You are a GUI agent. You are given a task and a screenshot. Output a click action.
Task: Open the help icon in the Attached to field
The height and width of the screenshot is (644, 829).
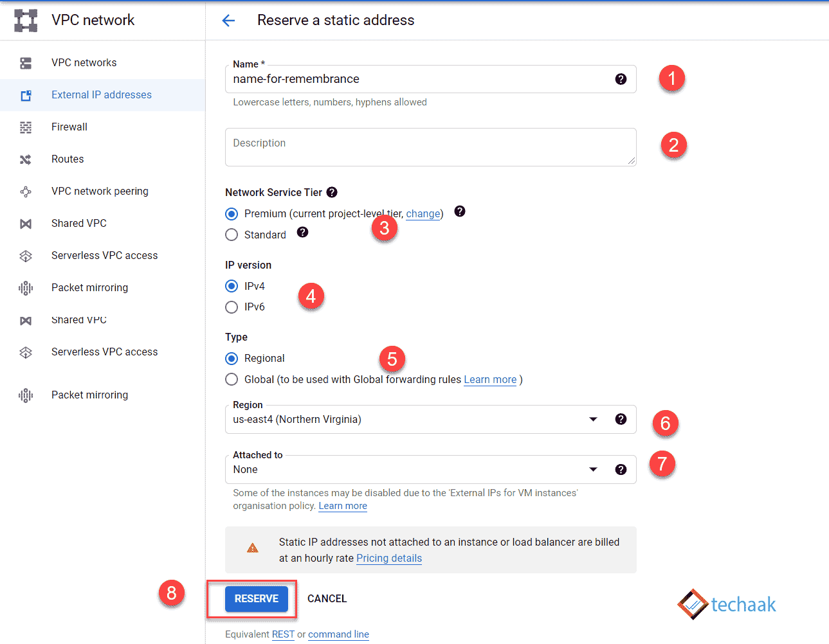click(x=621, y=469)
